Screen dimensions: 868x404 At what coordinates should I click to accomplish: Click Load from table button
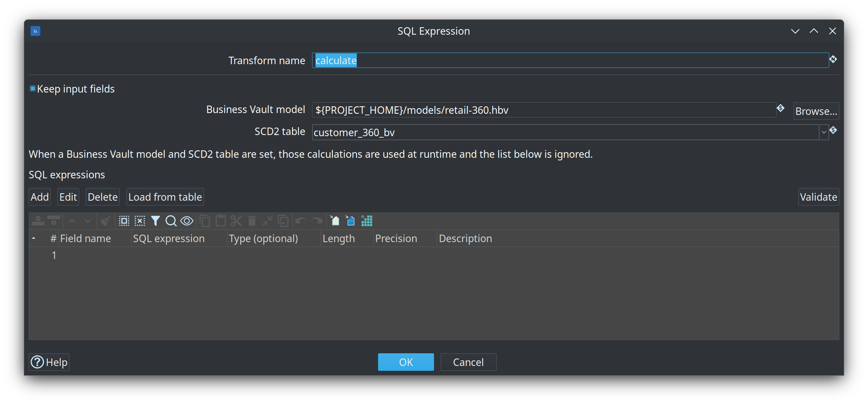click(x=165, y=197)
